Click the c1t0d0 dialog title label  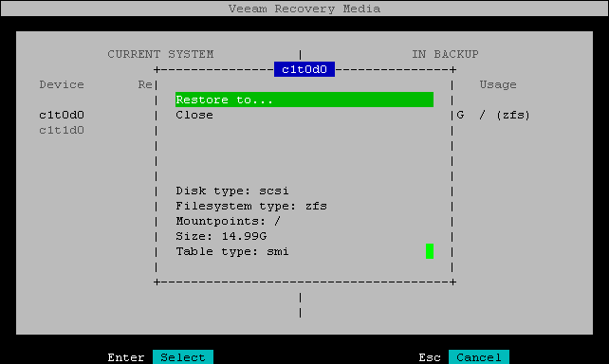coord(304,69)
